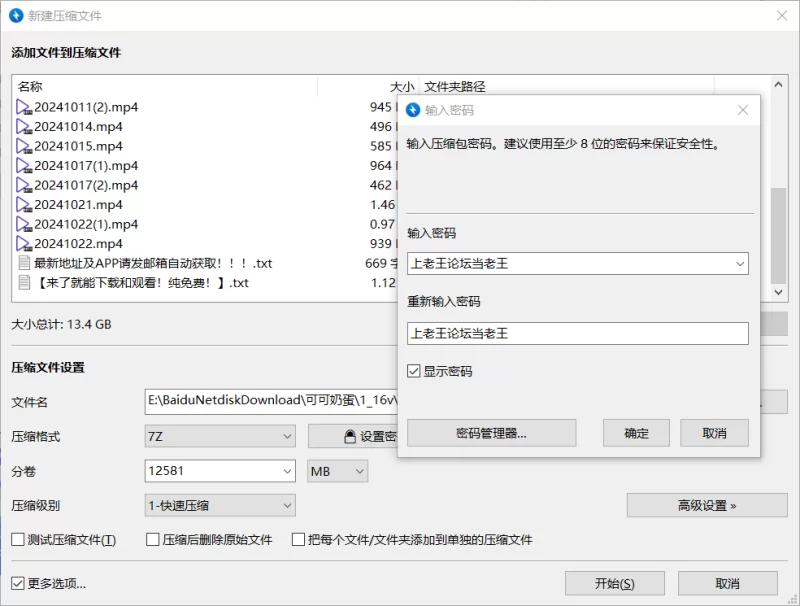Click the video icon of 20241021.mp4
Screen dimensions: 800x606
click(x=24, y=205)
